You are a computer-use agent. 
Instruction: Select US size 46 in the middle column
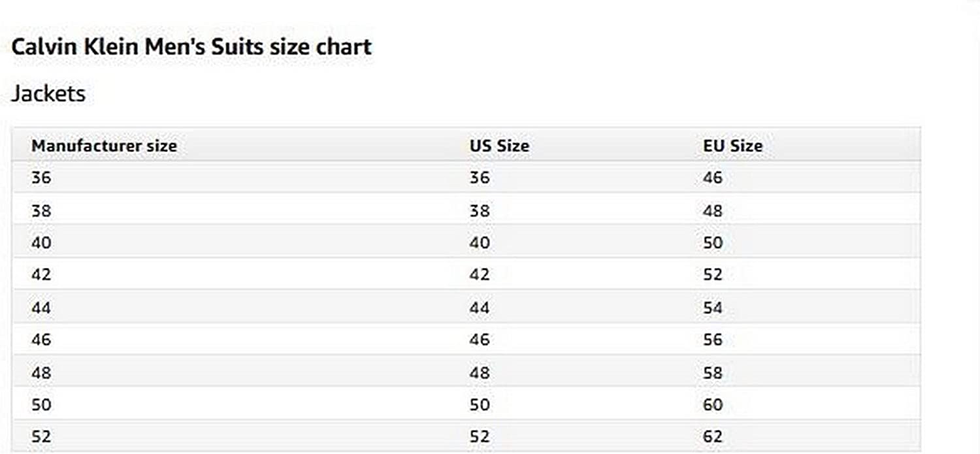point(480,340)
